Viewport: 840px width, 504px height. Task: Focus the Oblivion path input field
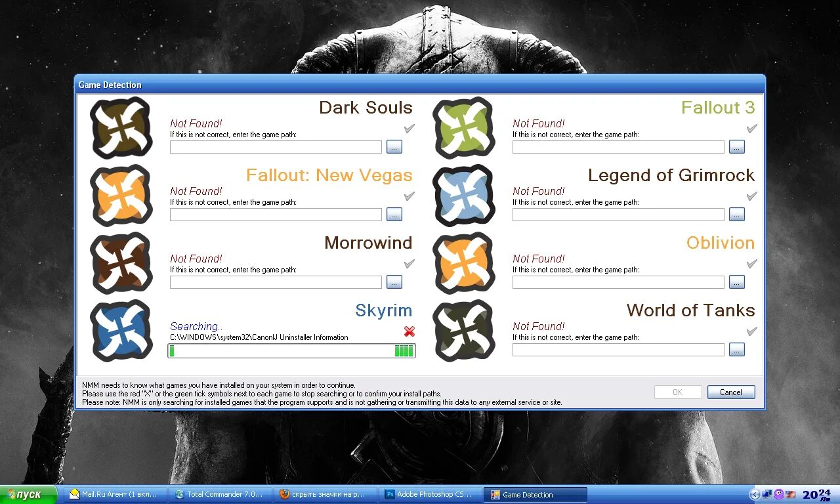pos(618,282)
